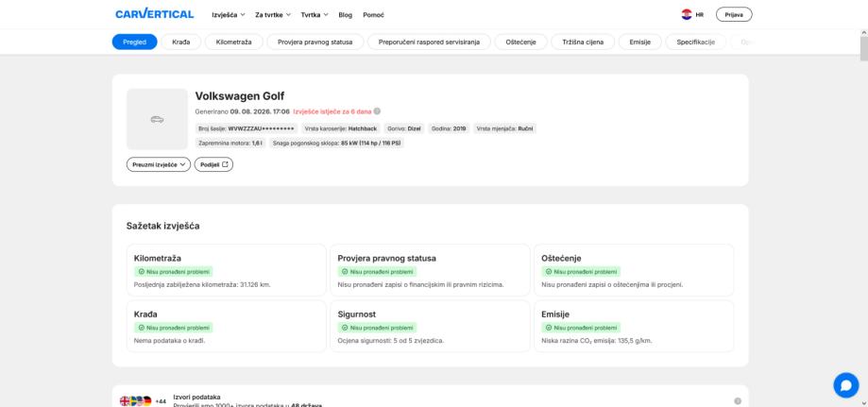Open the Preuzmi izvješće dropdown
Viewport: 868px width, 407px height.
tap(159, 164)
